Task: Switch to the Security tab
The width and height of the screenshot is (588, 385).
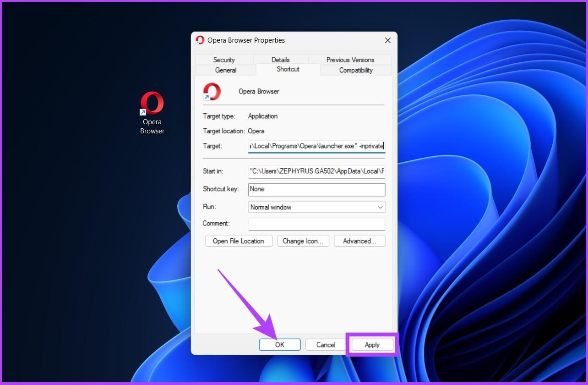Action: (224, 60)
